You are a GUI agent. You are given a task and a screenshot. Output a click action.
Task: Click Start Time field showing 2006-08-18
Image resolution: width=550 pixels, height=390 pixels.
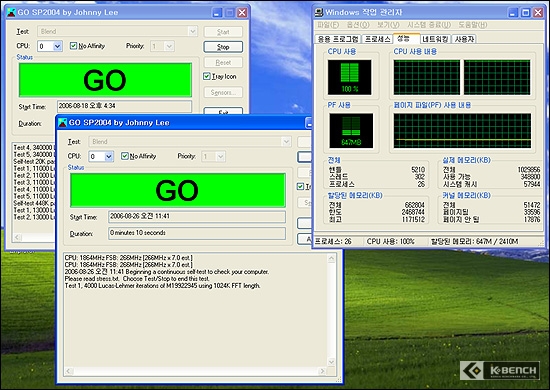(125, 106)
